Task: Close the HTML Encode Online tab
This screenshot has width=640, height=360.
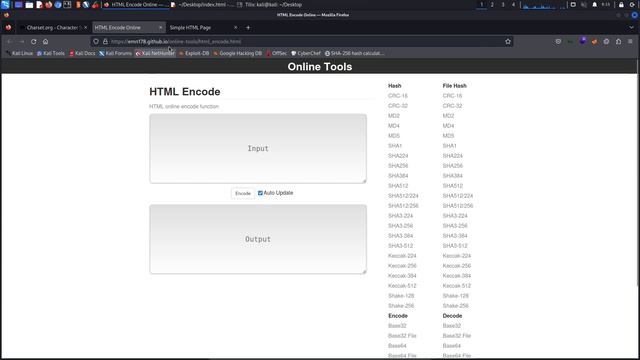Action: [x=160, y=28]
